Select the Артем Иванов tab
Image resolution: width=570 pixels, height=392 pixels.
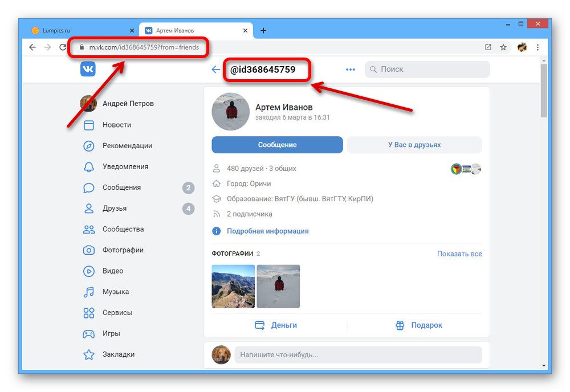(196, 31)
